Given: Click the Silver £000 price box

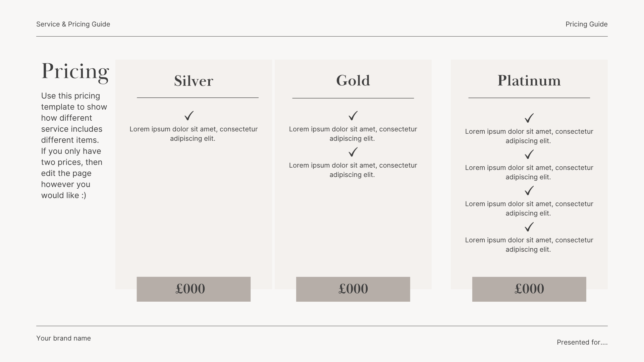Looking at the screenshot, I should [x=194, y=289].
